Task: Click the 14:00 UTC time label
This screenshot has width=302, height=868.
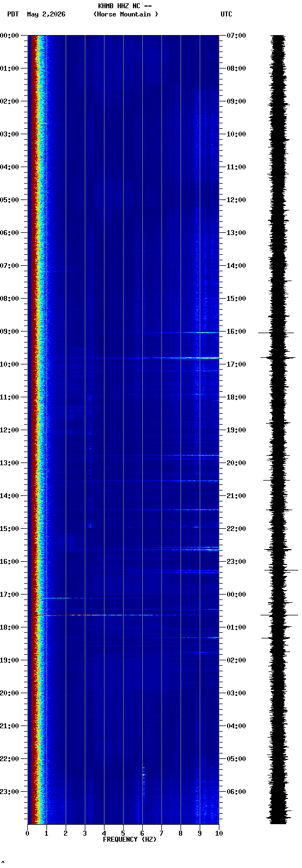Action: (236, 266)
